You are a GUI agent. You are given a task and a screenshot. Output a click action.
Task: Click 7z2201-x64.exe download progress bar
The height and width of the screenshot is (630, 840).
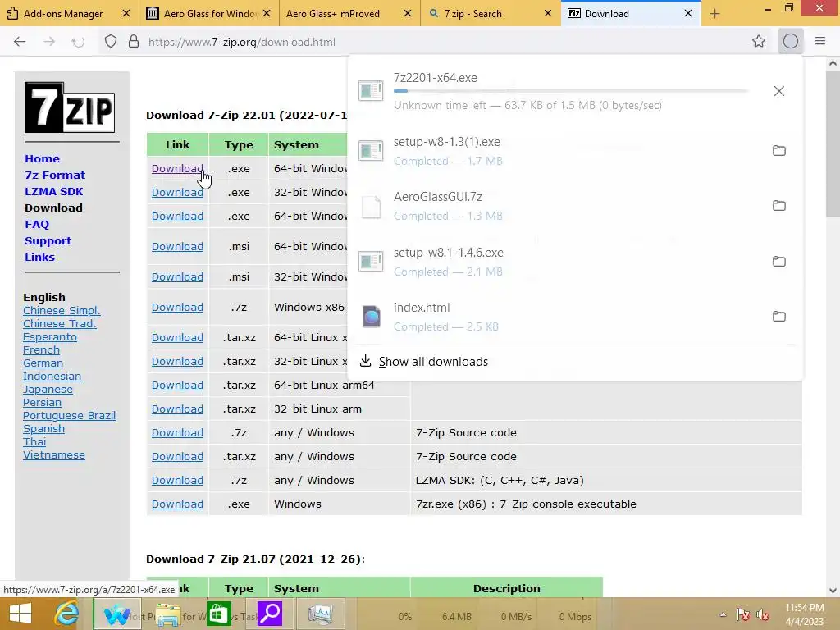coord(571,92)
